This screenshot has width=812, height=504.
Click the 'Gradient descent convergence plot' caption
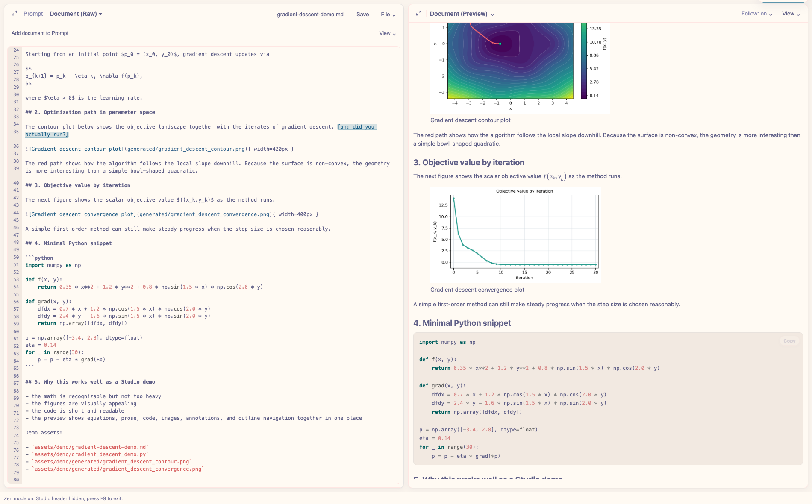point(477,290)
